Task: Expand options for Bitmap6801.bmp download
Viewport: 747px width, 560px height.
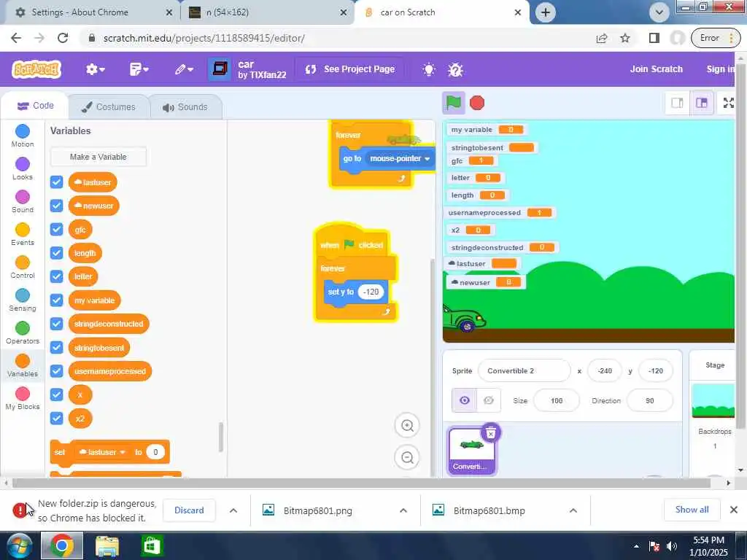Action: [x=573, y=510]
